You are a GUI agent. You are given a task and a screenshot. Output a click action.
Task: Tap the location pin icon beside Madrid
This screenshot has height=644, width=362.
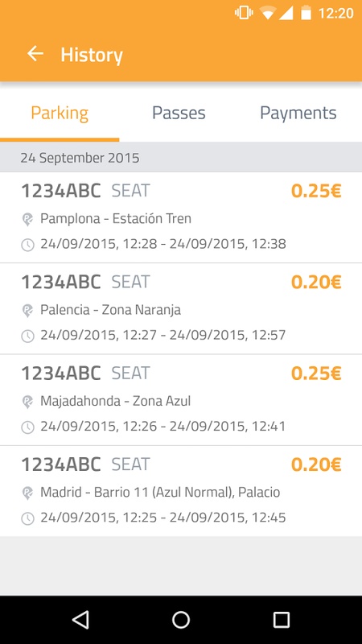[27, 493]
